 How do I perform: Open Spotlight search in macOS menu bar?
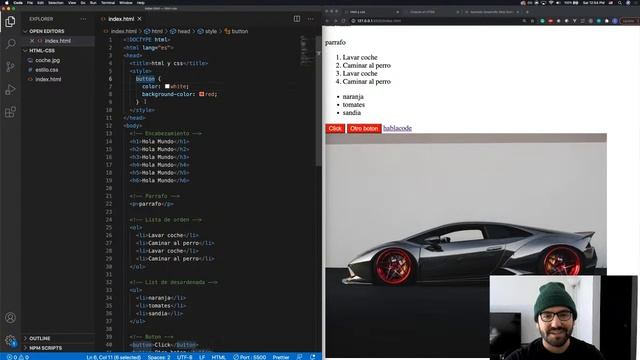pos(619,2)
